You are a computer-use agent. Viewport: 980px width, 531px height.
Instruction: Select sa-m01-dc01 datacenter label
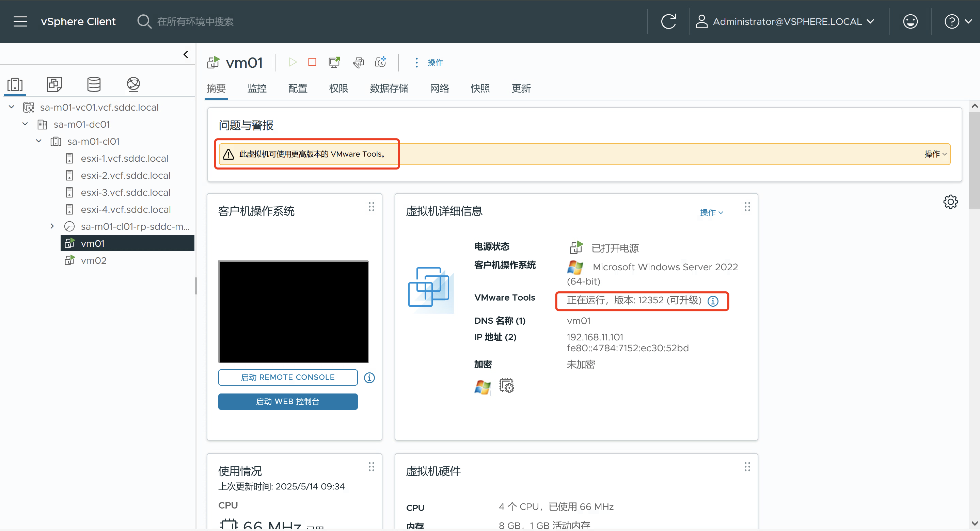pyautogui.click(x=81, y=124)
